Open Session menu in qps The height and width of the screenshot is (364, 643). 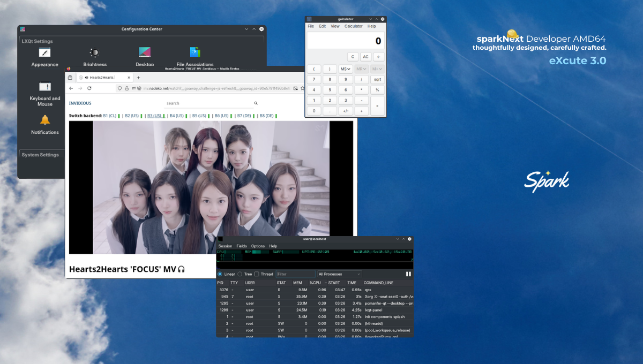point(225,246)
